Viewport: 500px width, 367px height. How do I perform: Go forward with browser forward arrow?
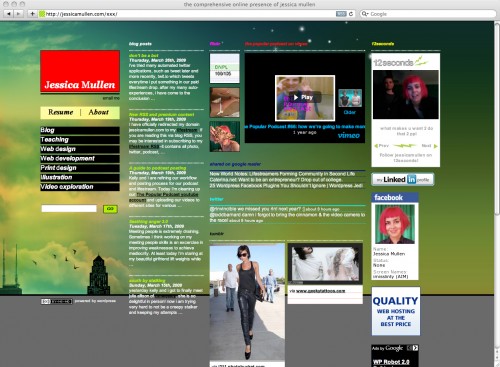click(18, 14)
